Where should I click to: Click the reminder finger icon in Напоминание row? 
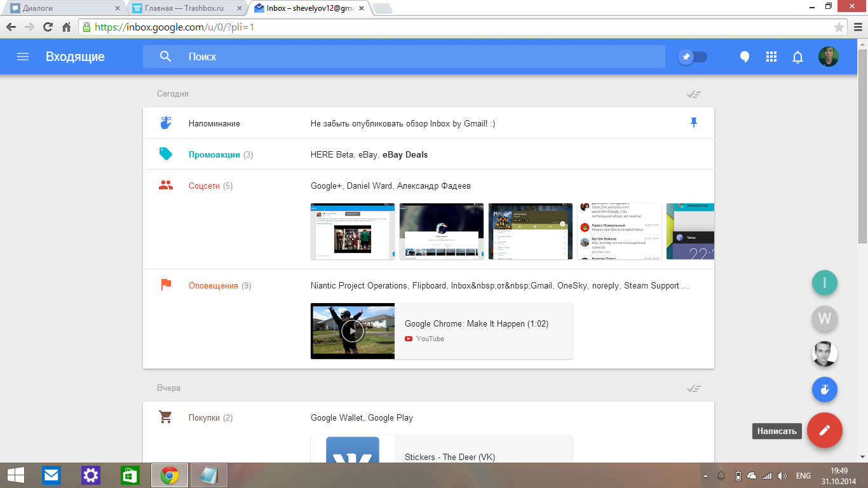pyautogui.click(x=166, y=123)
